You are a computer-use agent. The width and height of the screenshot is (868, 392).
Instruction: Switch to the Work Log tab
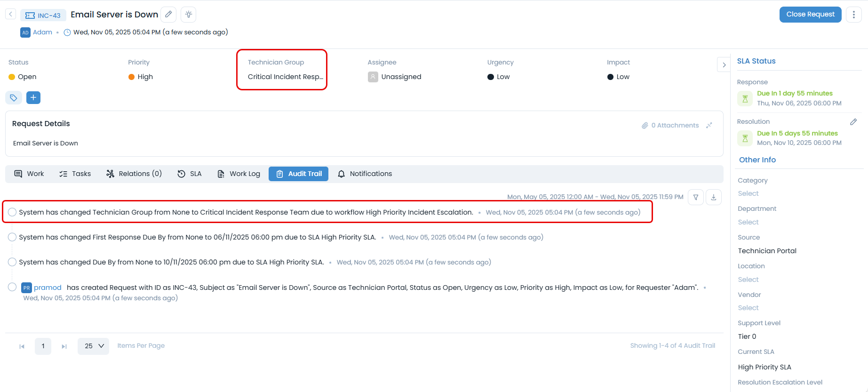tap(239, 174)
